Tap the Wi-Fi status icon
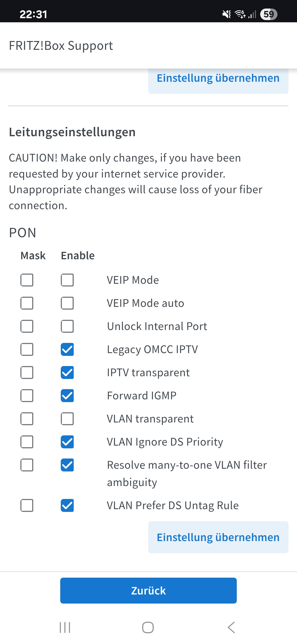297x644 pixels. coord(240,14)
